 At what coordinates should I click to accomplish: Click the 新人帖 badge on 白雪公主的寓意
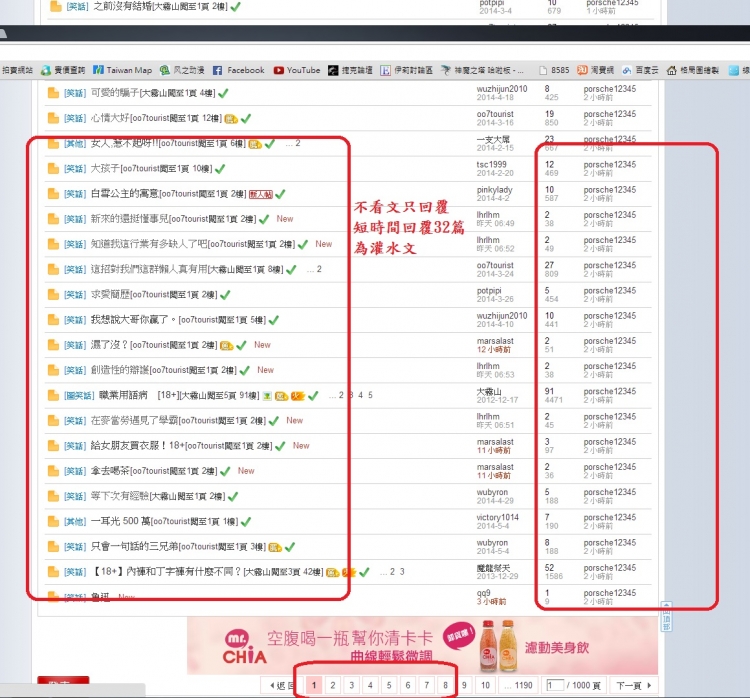click(260, 193)
